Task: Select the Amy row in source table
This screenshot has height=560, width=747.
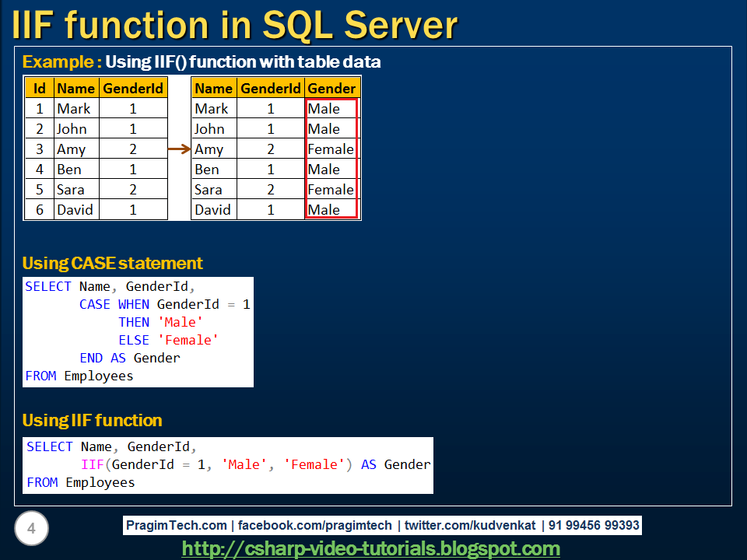Action: (x=96, y=149)
